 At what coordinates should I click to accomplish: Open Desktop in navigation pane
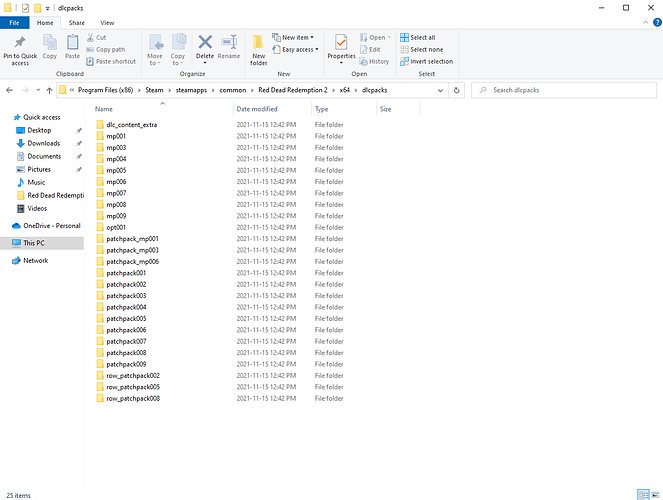39,130
